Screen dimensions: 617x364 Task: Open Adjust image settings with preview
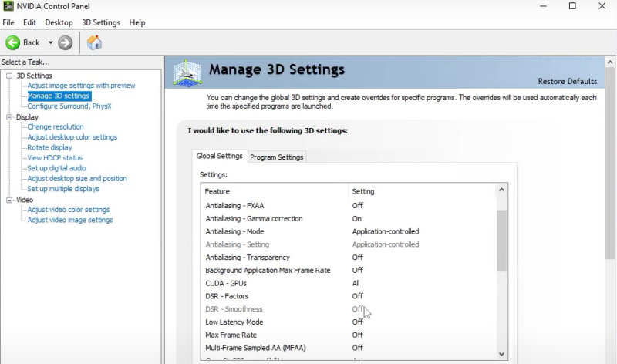[x=81, y=86]
